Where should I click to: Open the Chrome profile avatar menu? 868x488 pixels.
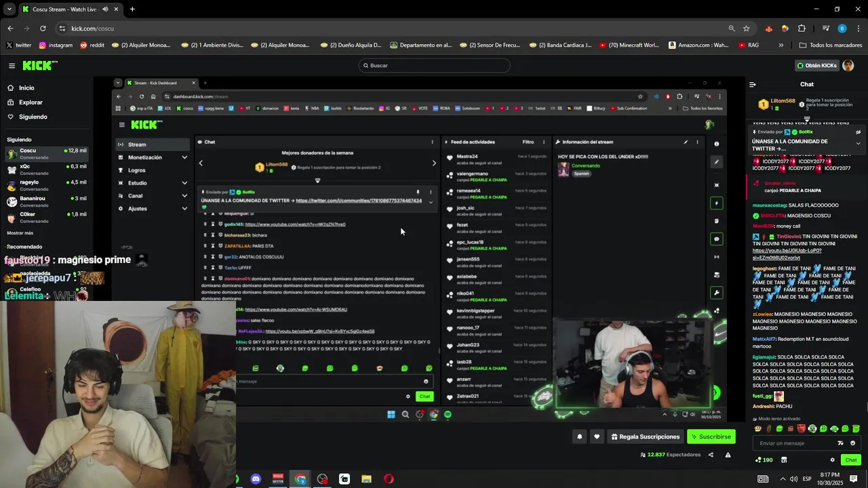842,28
